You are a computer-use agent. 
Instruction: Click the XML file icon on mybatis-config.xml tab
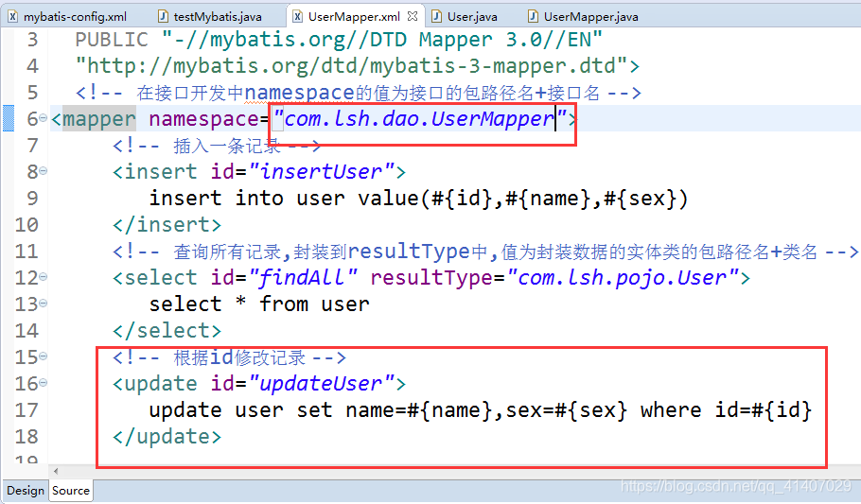pos(12,16)
